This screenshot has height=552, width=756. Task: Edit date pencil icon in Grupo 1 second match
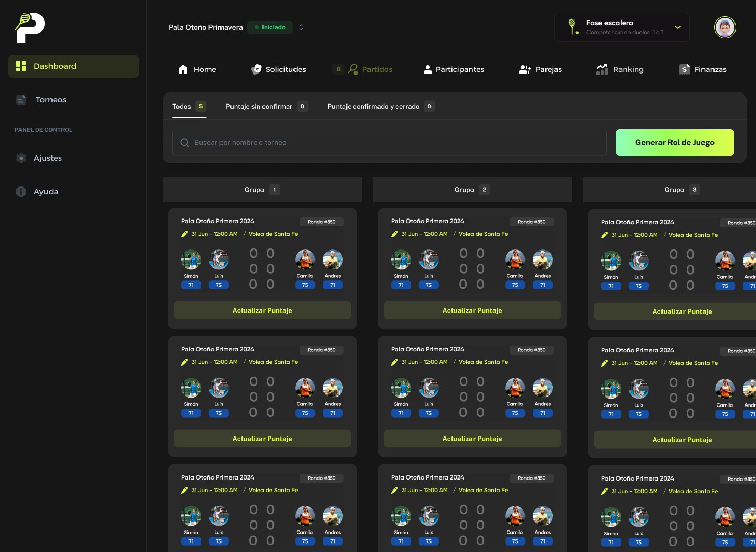pos(184,362)
